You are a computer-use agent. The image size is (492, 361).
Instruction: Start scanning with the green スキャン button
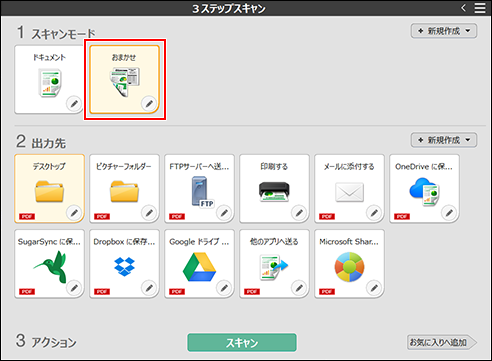pos(242,342)
